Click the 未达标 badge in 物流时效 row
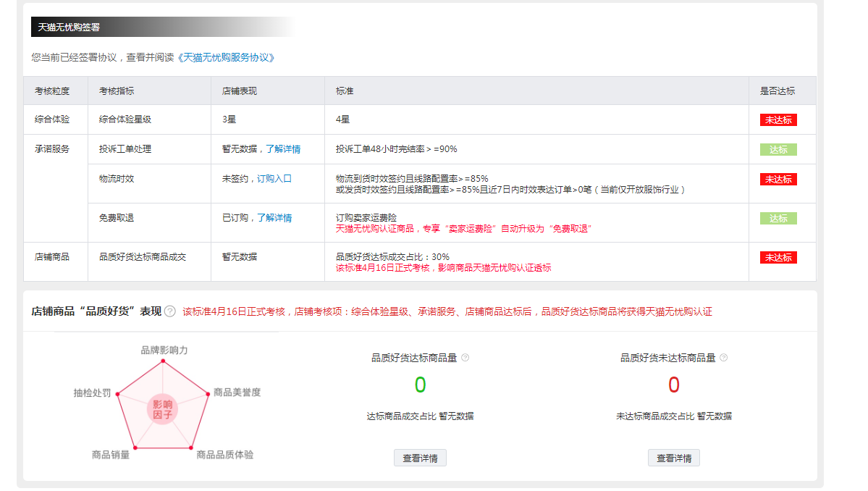 (778, 180)
